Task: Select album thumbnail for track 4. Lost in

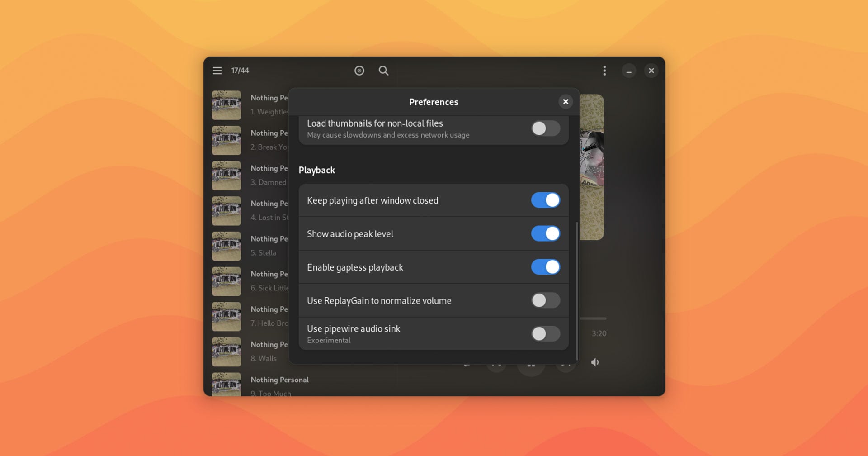Action: 226,211
